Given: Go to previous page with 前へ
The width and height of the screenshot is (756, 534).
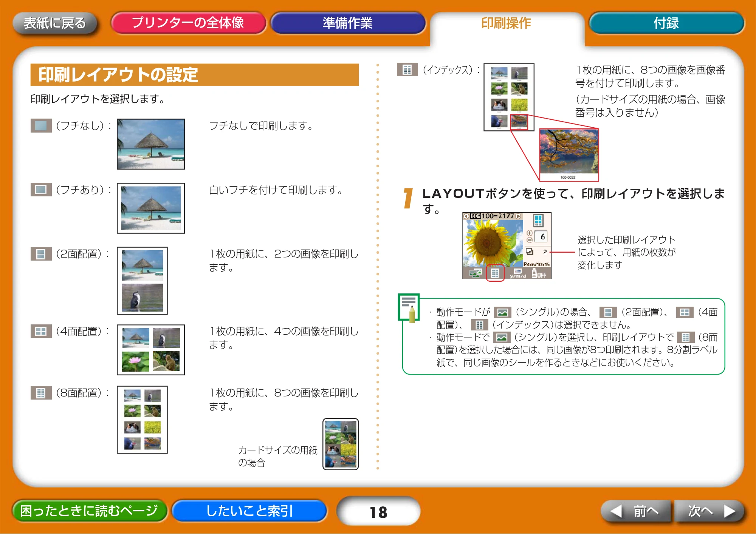Looking at the screenshot, I should click(x=635, y=511).
